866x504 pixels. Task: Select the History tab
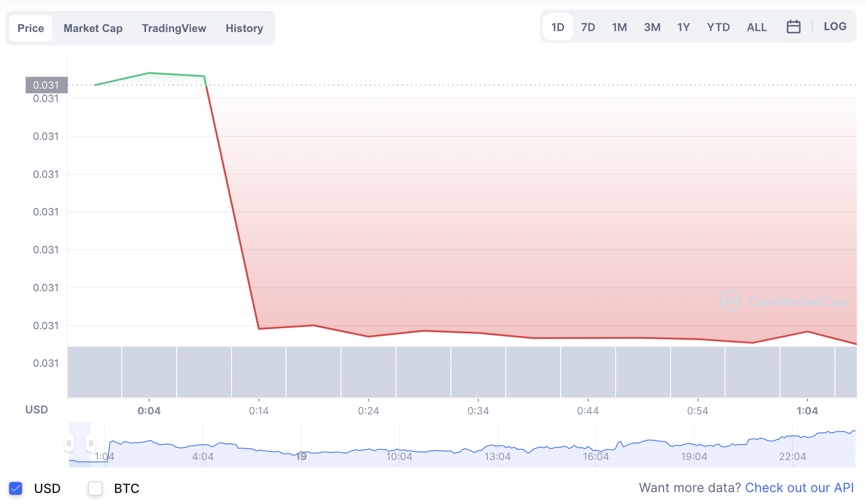(x=244, y=28)
